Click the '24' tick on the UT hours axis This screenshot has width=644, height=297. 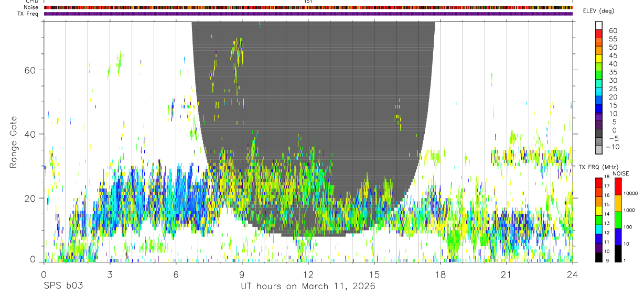[573, 274]
